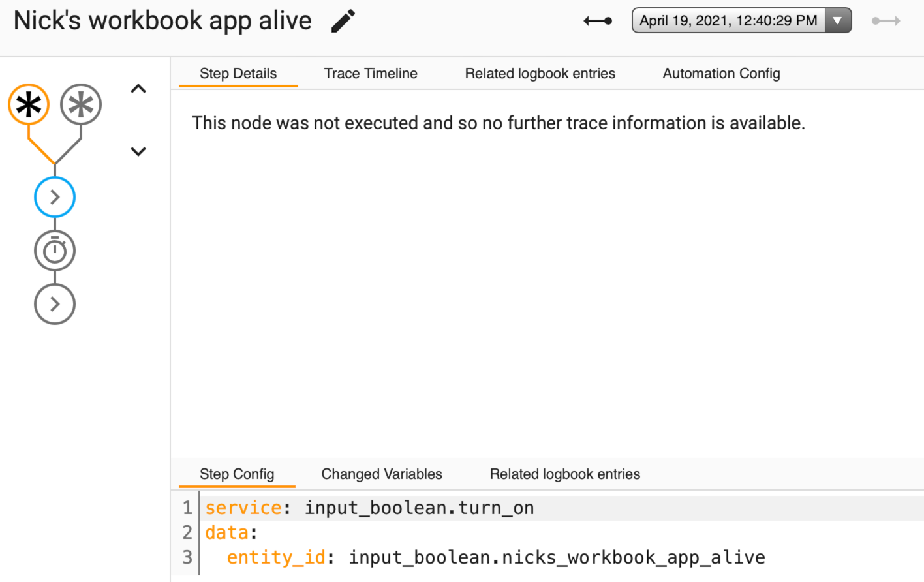
Task: Select the second trigger asterisk node
Action: click(x=80, y=104)
